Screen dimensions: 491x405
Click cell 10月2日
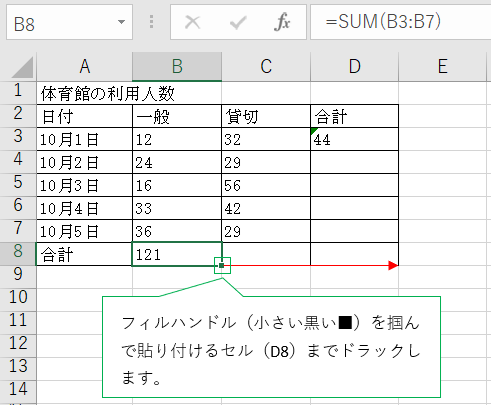[84, 162]
